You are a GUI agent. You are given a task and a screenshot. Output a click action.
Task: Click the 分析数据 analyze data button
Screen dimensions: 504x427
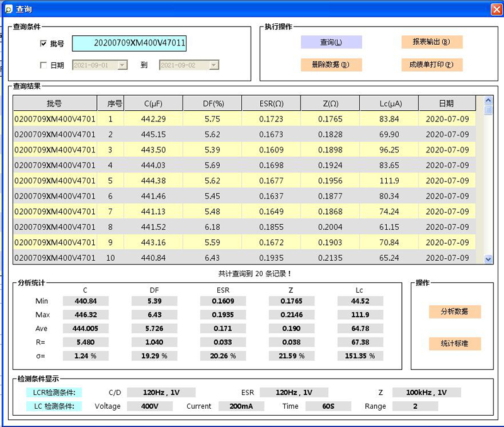455,312
